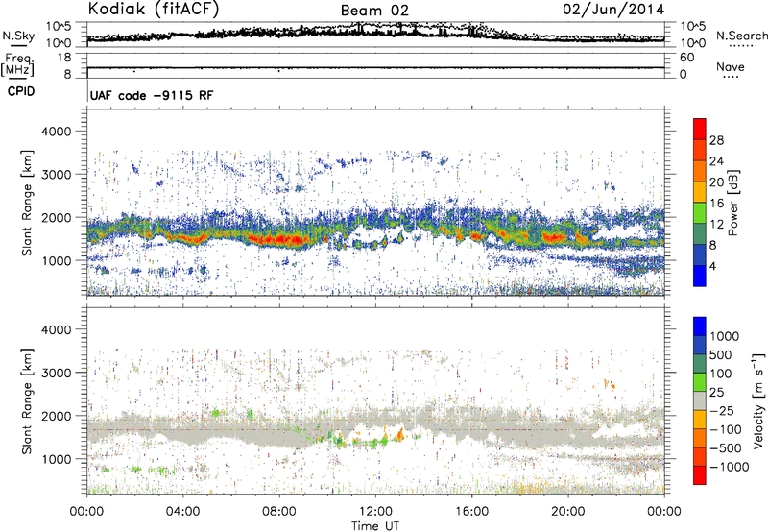Click the red top segment of Power colorbar
768x532 pixels.
700,129
